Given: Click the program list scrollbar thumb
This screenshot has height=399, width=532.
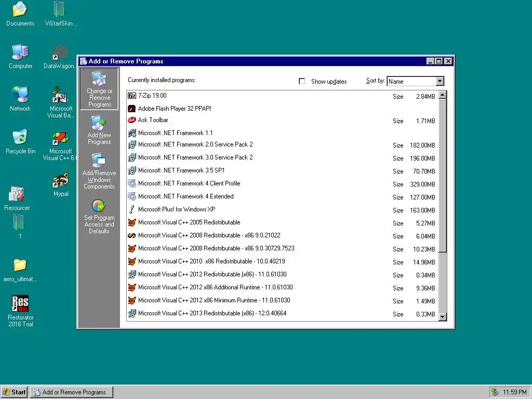Looking at the screenshot, I should (443, 176).
